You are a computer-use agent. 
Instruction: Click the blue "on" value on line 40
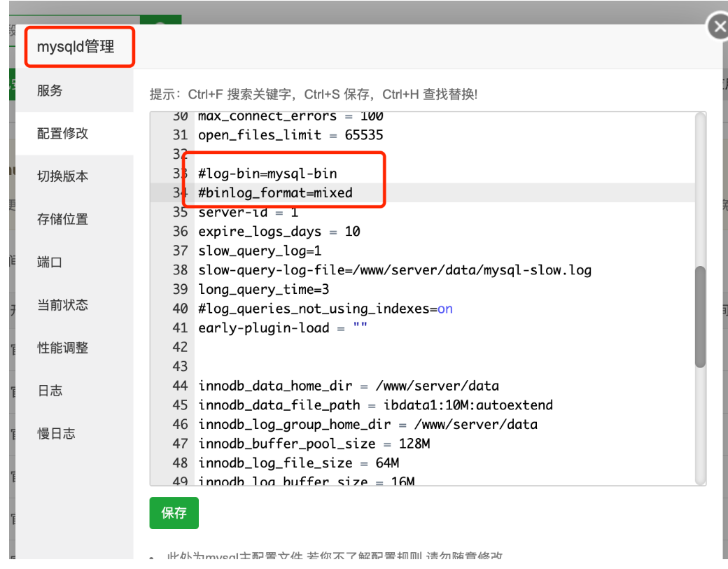[444, 309]
